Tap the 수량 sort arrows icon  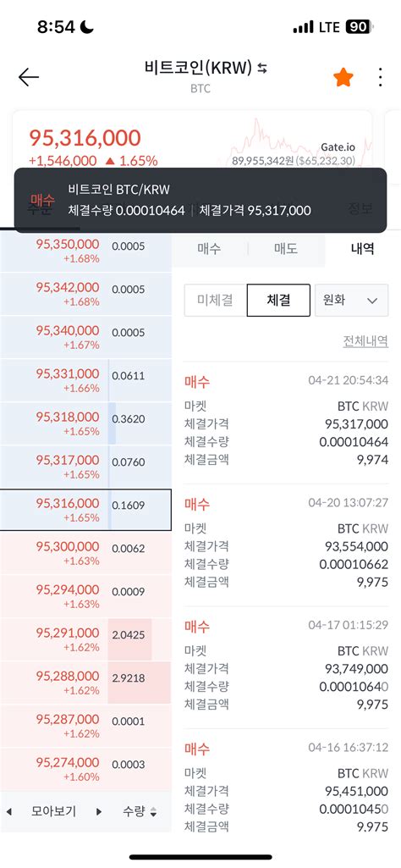[153, 812]
